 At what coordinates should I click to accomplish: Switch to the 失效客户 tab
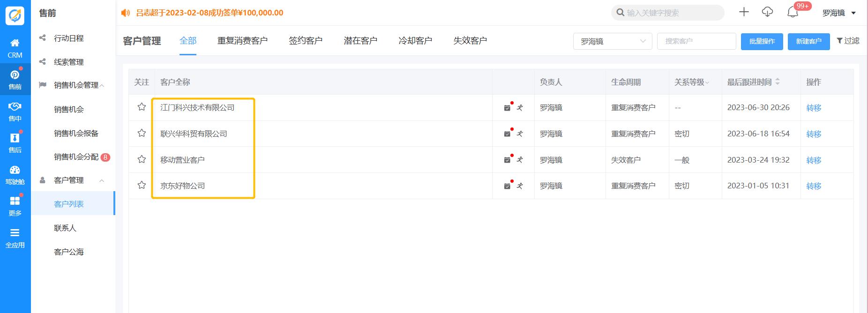[x=470, y=41]
